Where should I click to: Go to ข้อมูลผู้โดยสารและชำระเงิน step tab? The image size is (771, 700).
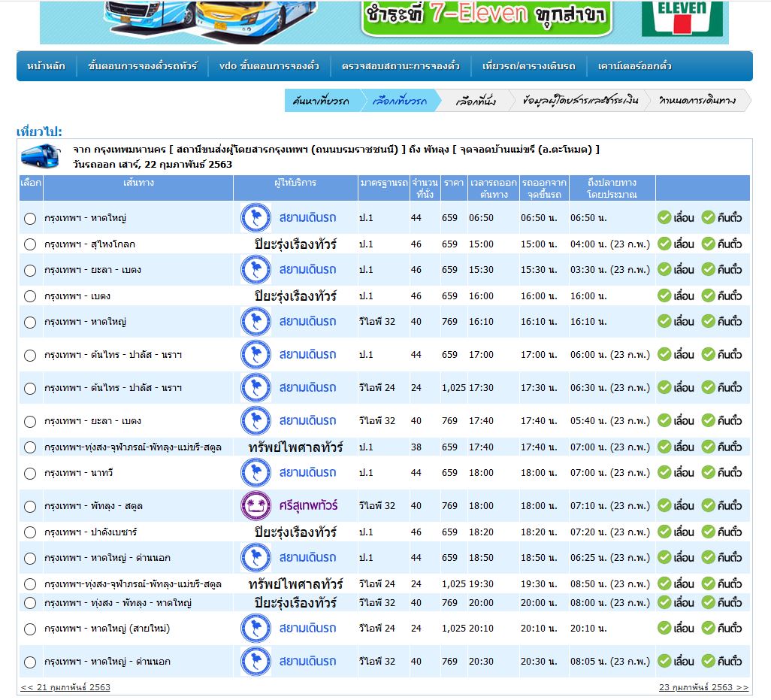[580, 101]
